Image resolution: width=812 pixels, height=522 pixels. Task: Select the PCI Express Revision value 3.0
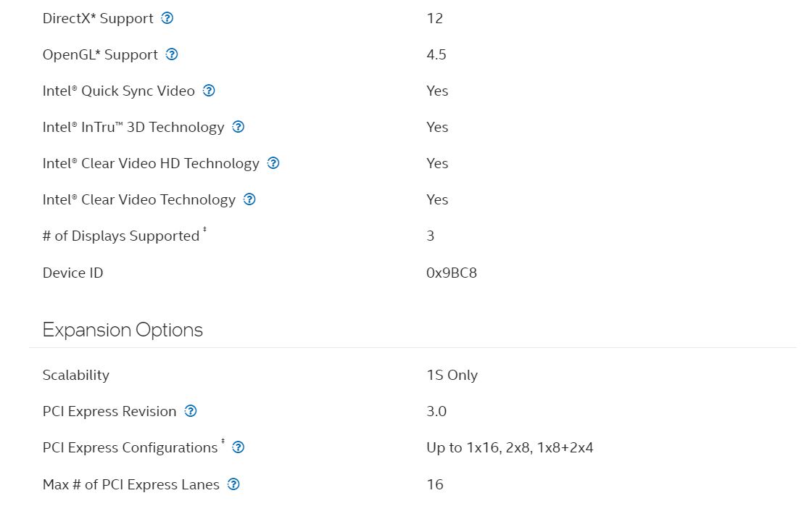pyautogui.click(x=436, y=412)
